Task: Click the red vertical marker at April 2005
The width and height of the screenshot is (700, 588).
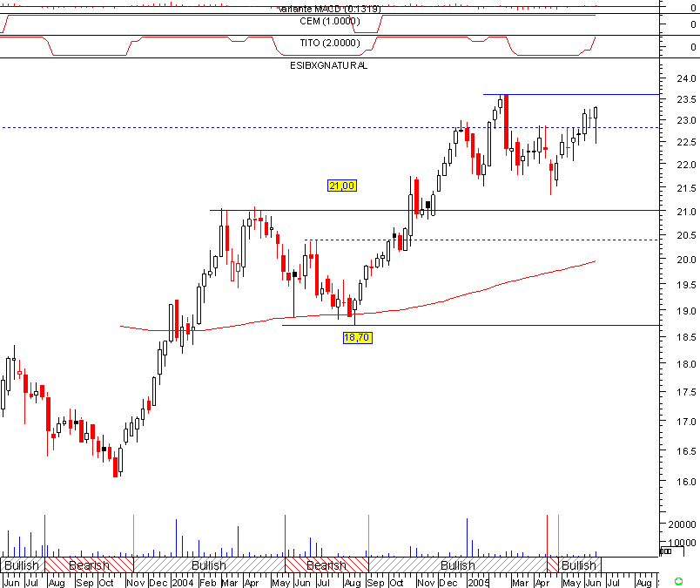Action: coord(548,536)
